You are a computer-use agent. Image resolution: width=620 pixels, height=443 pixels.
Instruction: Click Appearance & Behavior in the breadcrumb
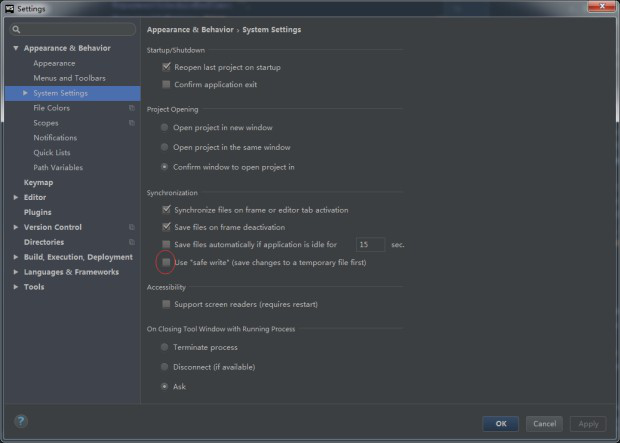(190, 30)
